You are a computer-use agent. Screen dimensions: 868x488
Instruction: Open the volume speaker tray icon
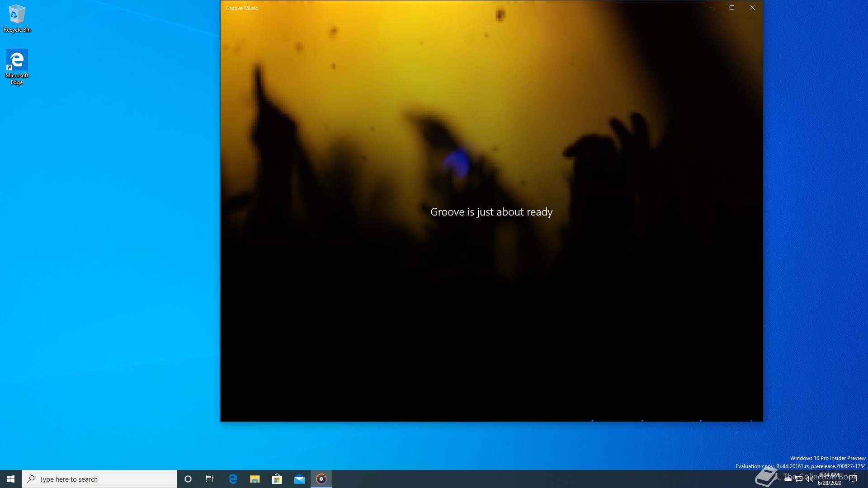[809, 479]
